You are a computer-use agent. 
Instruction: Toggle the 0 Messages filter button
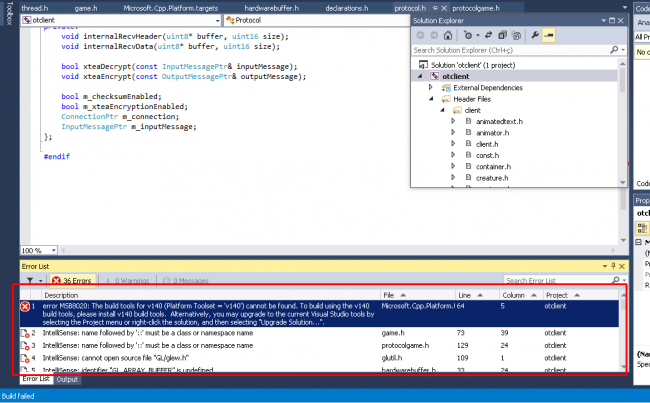tap(186, 281)
